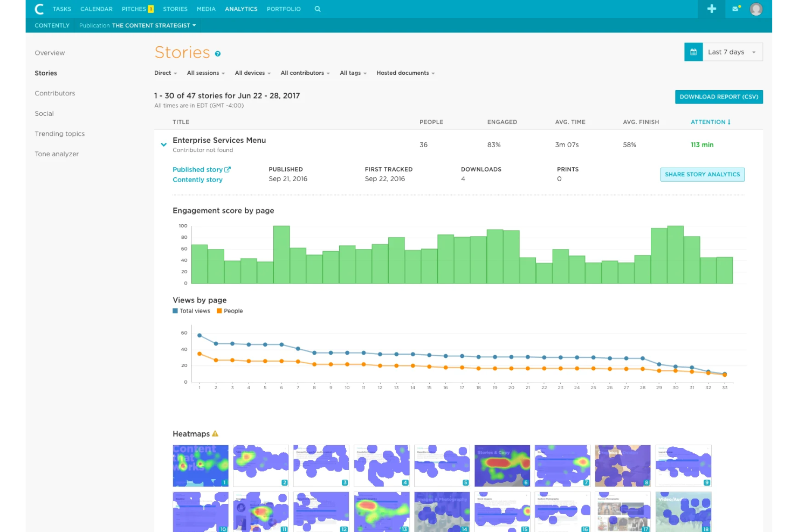Open heatmap thumbnail number 6

point(502,465)
